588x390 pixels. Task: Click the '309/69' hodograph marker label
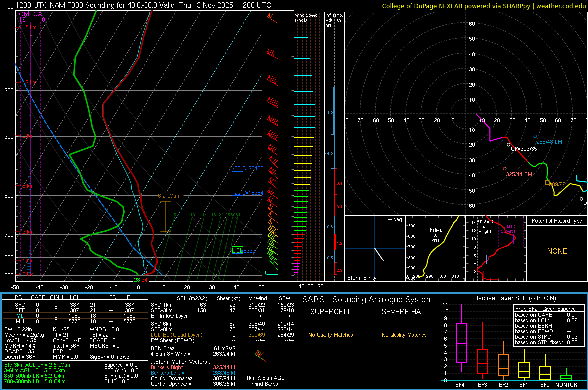[557, 184]
